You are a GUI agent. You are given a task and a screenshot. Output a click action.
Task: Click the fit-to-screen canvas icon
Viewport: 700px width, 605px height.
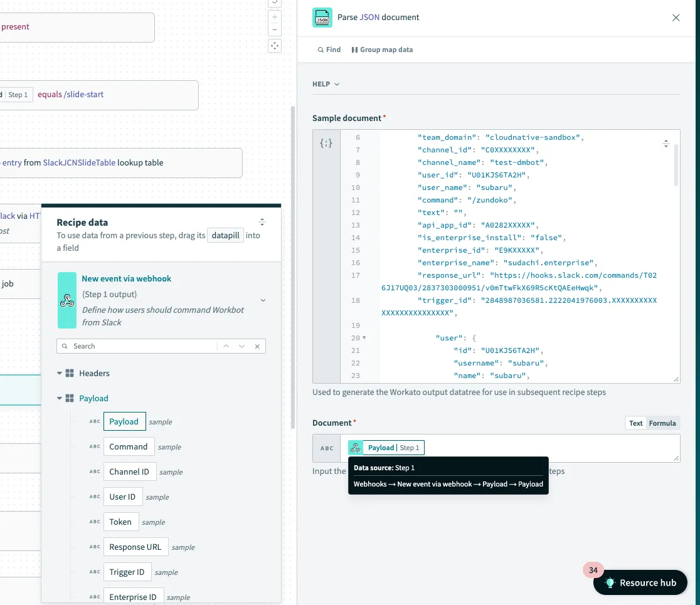pos(274,46)
